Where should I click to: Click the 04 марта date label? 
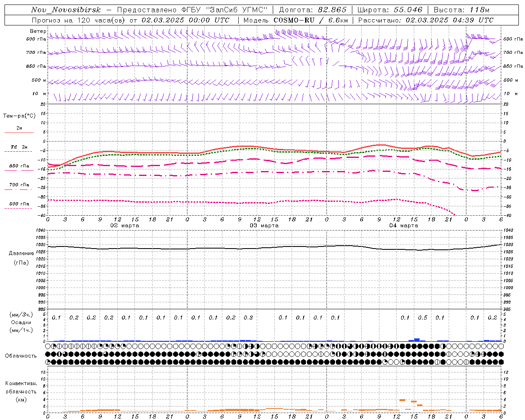click(404, 226)
